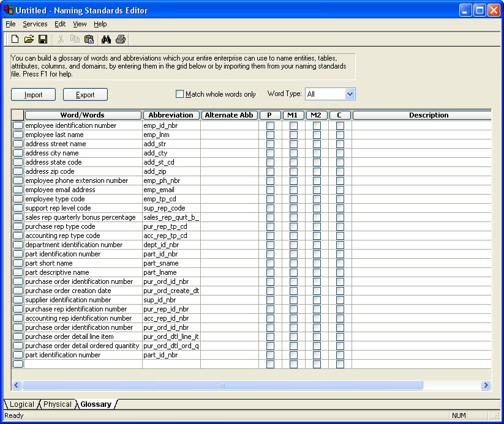Click the abbreviation cell containing emp_id_nbr

point(171,125)
